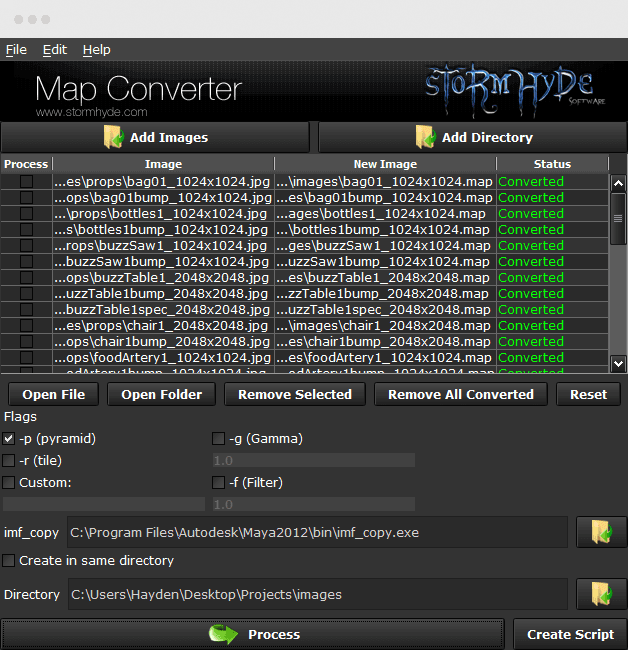
Task: Click the Create Script button
Action: 570,634
